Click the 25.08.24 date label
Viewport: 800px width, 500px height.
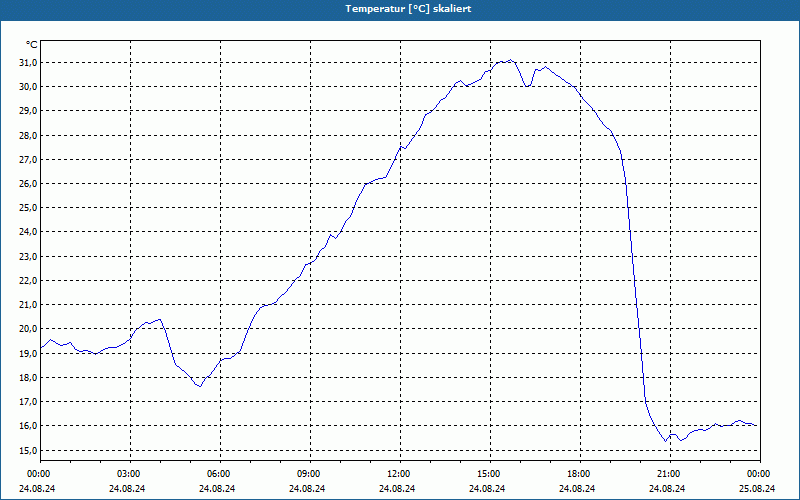(x=757, y=489)
